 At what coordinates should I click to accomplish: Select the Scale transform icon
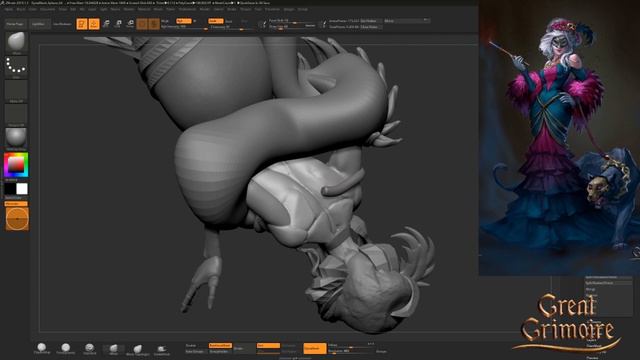tap(118, 24)
